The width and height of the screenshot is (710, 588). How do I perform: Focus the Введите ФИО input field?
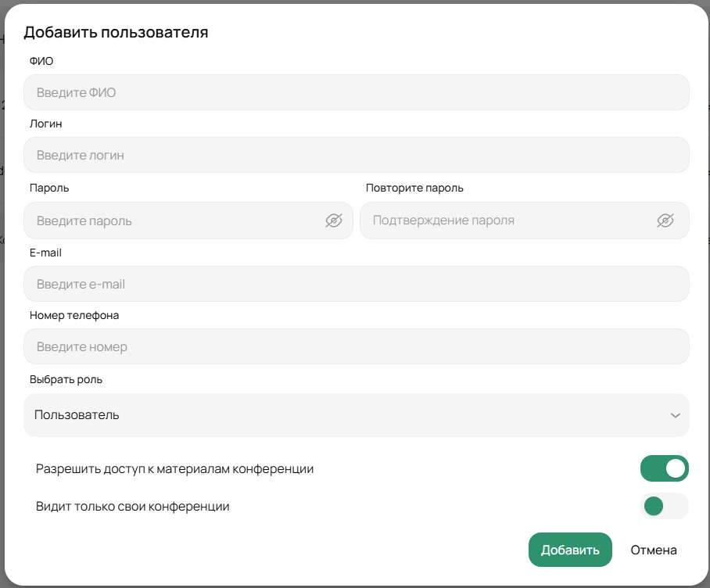point(356,92)
